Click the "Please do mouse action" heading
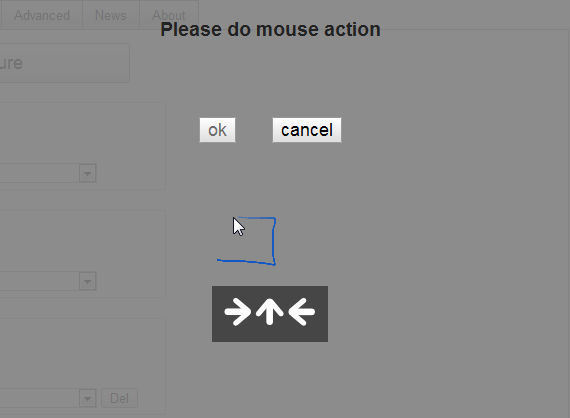 click(x=270, y=29)
